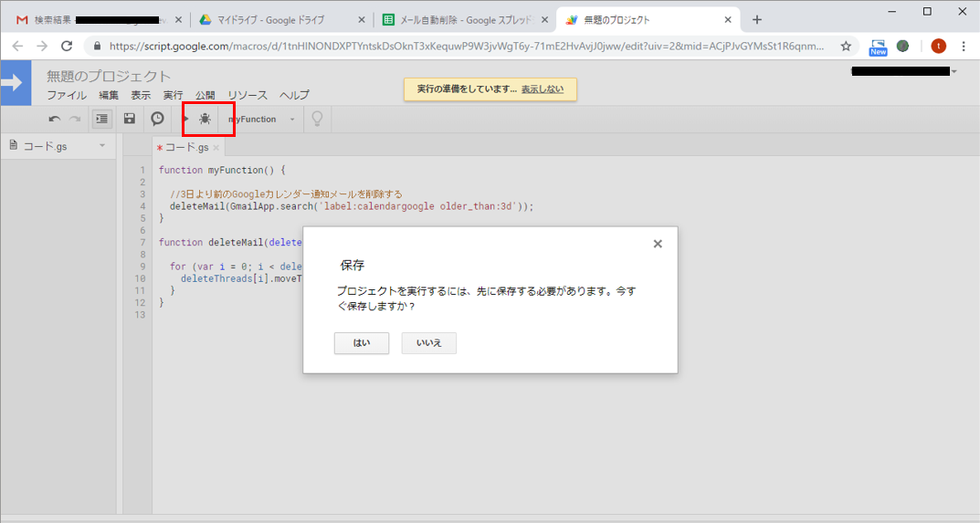Click the redo arrow in toolbar

click(x=75, y=119)
